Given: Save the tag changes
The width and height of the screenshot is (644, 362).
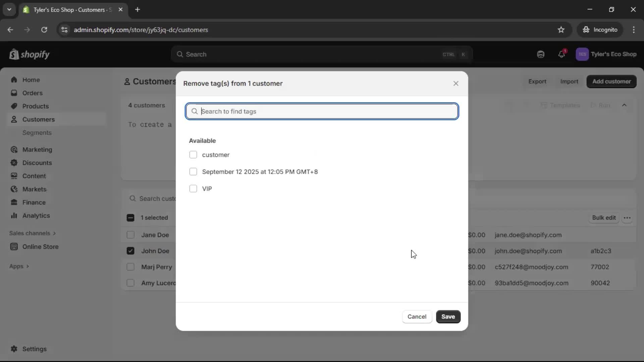Looking at the screenshot, I should tap(448, 316).
